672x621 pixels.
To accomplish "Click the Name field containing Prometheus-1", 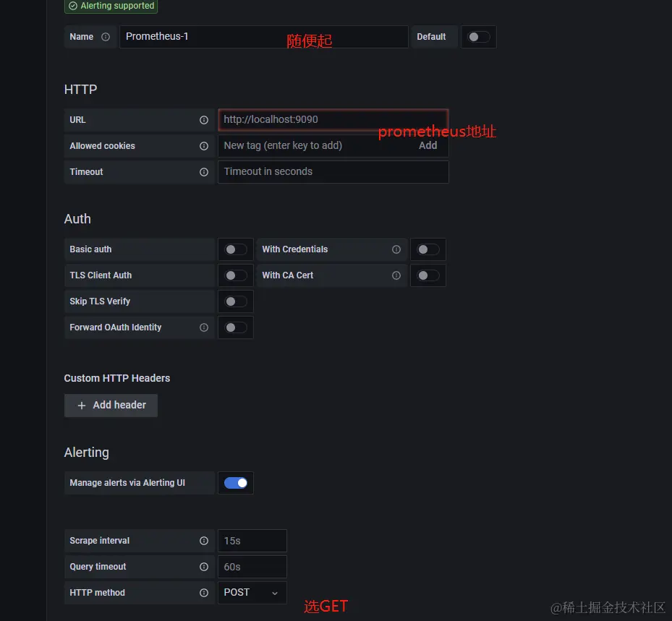I will (263, 37).
